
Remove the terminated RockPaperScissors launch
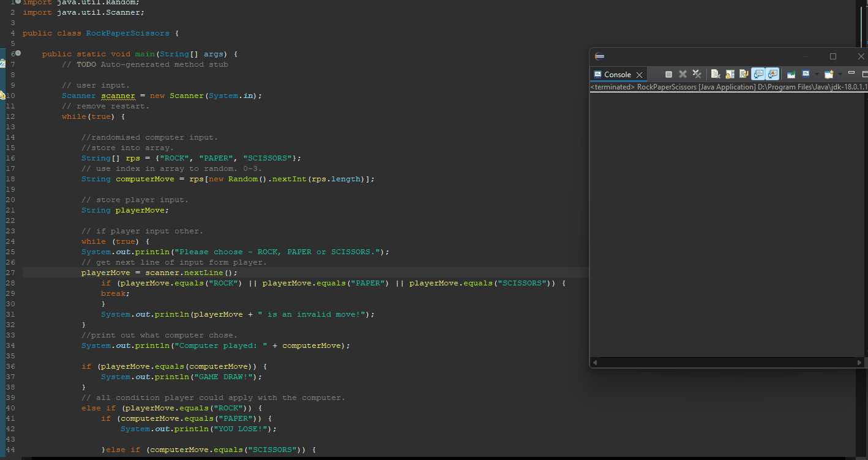click(683, 74)
